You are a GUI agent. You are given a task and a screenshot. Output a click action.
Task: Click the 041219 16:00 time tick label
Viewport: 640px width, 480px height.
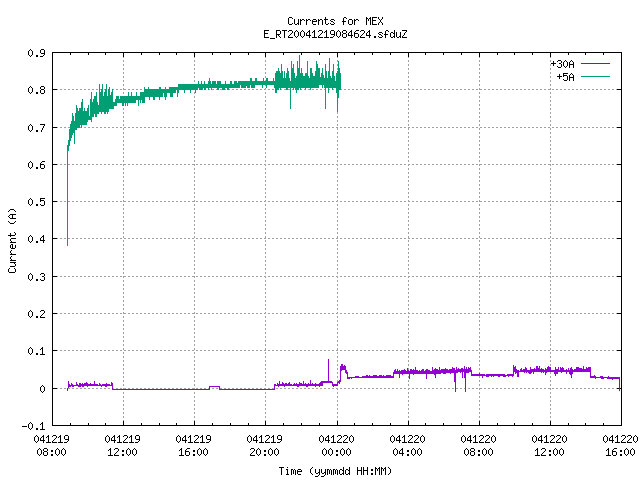pos(193,446)
